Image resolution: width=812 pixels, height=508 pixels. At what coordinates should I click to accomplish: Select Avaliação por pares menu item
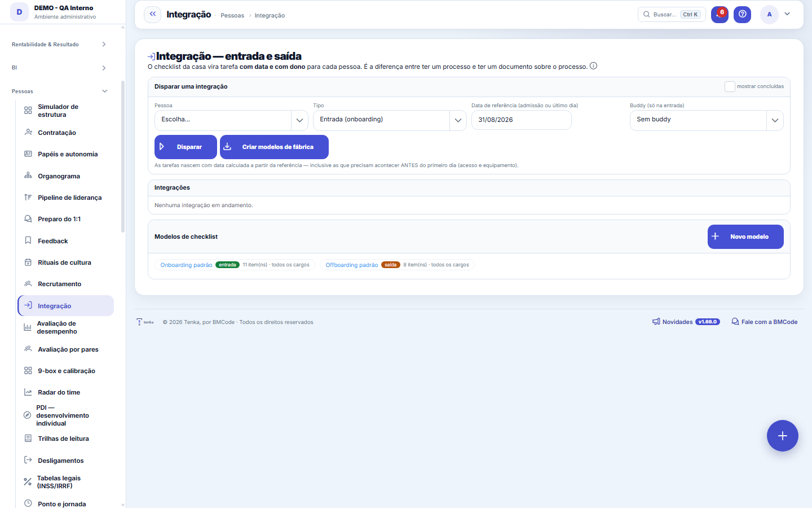tap(66, 349)
